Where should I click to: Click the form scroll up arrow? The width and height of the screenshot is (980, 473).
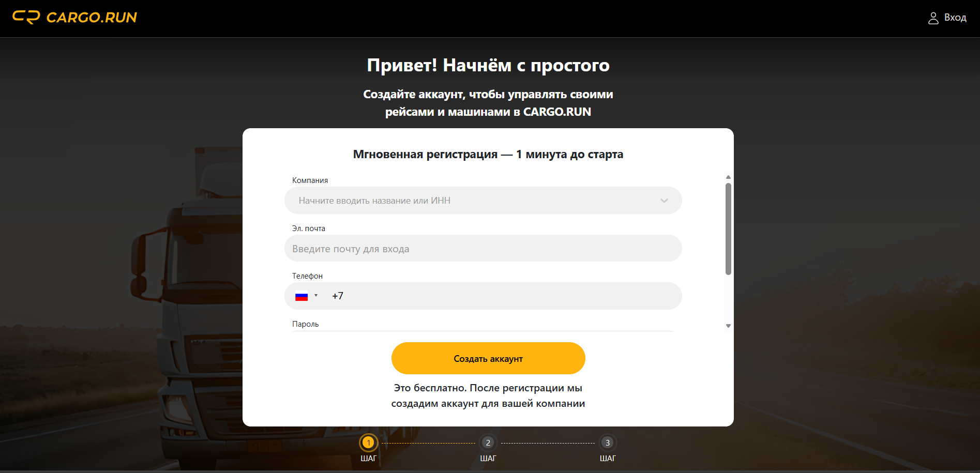(x=728, y=177)
